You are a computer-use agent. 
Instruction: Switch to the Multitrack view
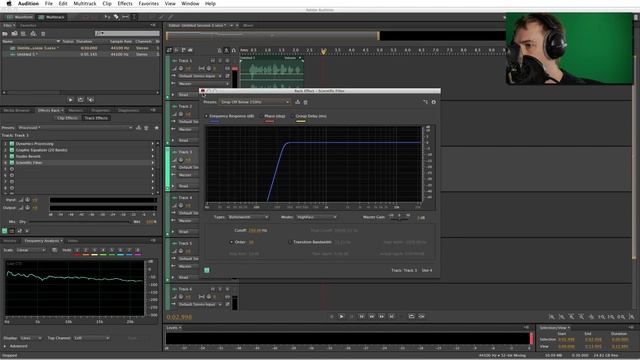click(51, 17)
